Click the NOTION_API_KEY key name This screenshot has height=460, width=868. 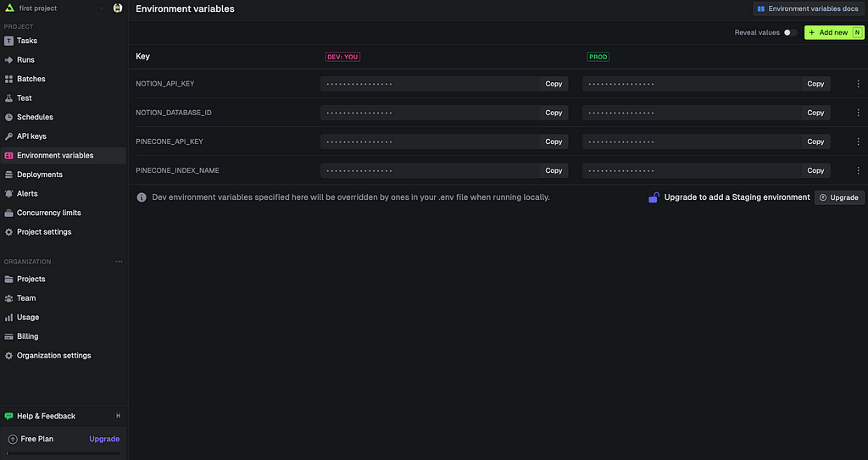165,84
